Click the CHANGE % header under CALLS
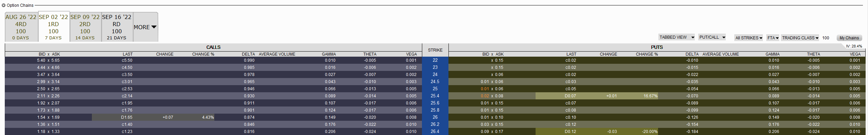The width and height of the screenshot is (868, 135). (203, 54)
